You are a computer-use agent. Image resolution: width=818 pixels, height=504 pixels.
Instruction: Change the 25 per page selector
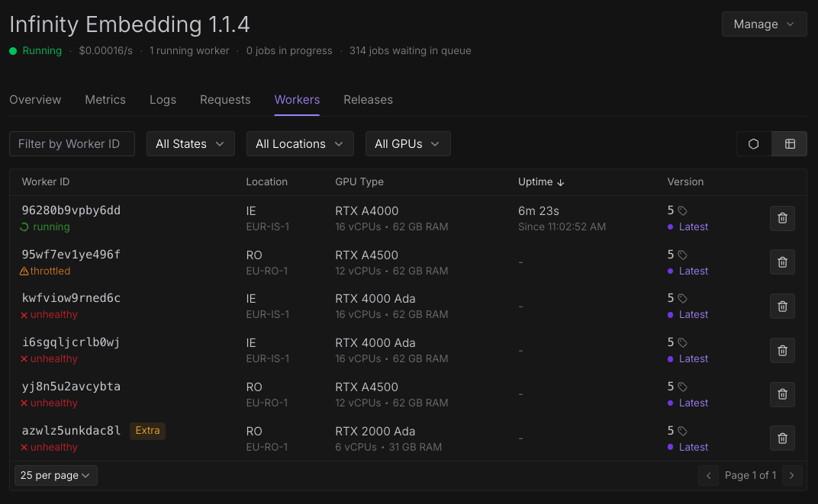(56, 475)
